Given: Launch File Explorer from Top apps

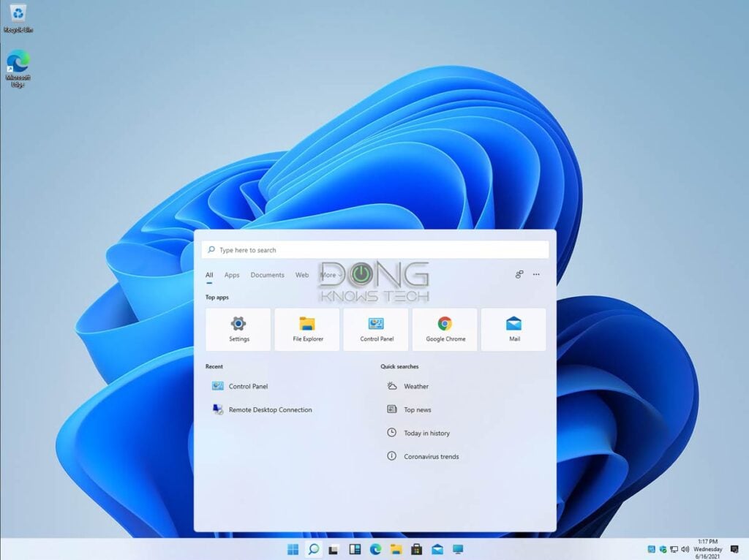Looking at the screenshot, I should [x=308, y=330].
